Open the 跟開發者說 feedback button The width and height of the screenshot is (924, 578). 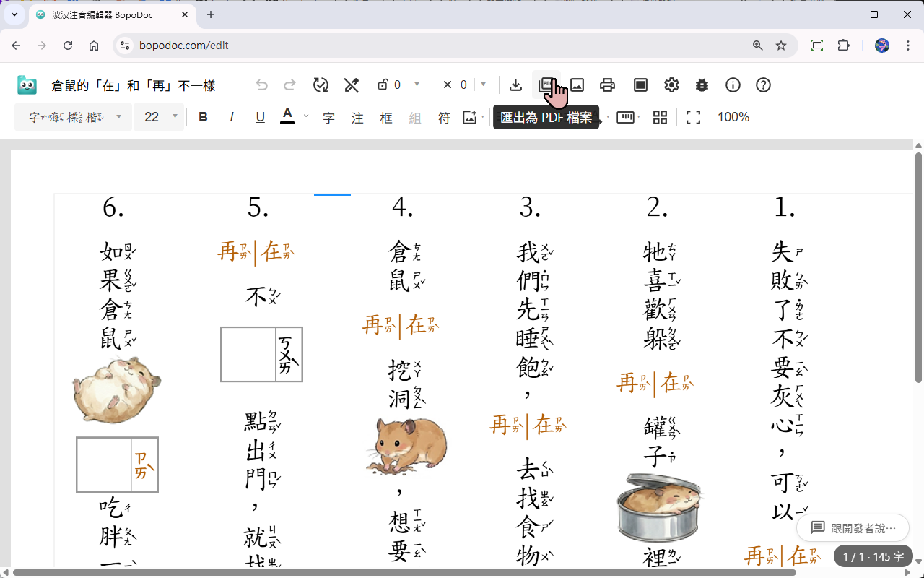852,527
